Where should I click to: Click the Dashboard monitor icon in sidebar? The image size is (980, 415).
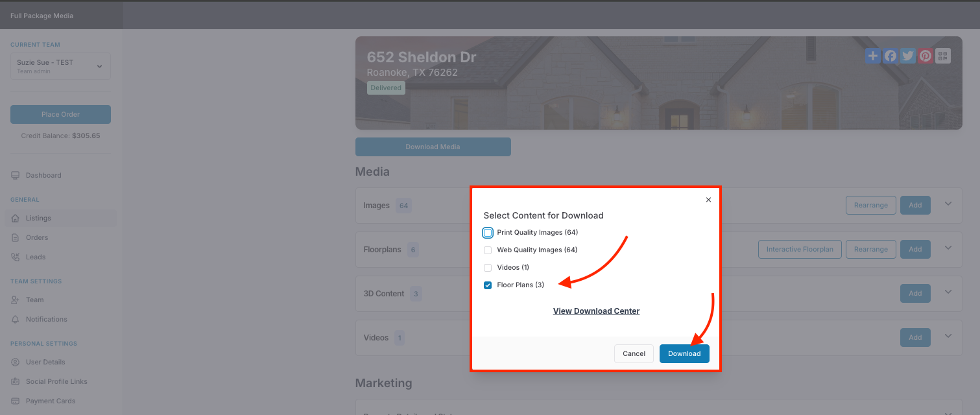(x=16, y=175)
